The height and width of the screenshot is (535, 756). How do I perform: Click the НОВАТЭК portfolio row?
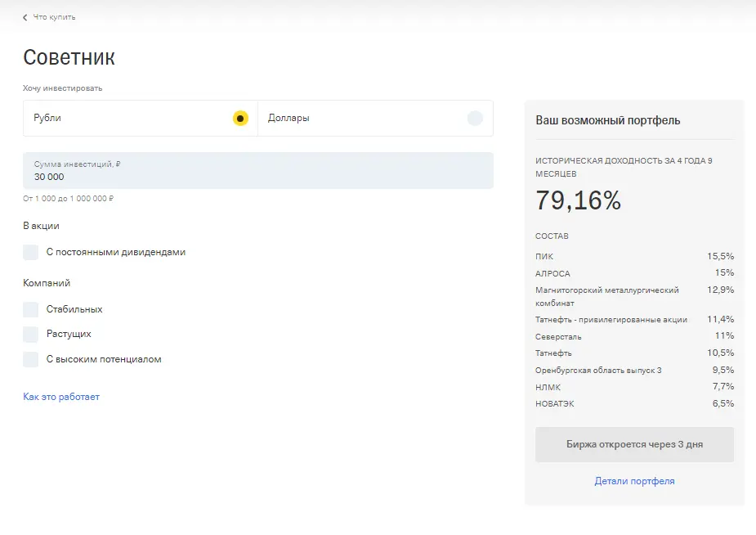pos(634,404)
